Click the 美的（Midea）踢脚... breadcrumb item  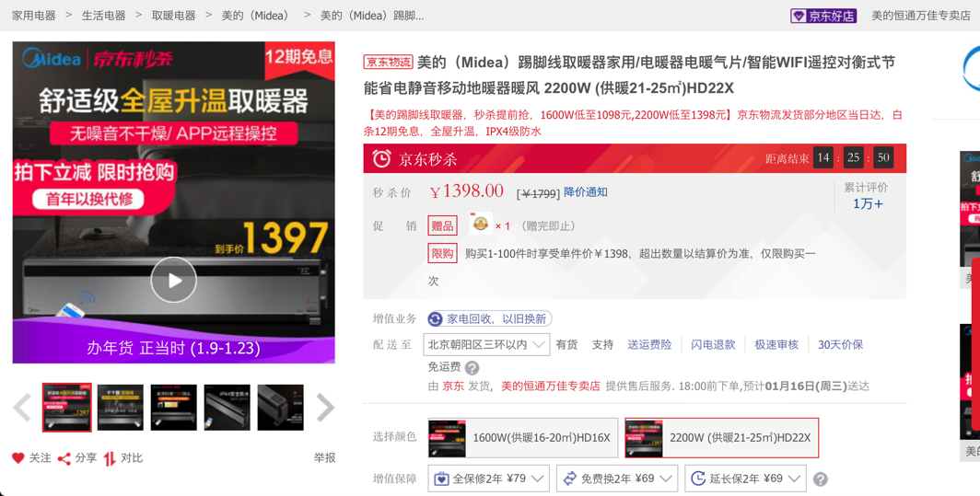pos(372,16)
